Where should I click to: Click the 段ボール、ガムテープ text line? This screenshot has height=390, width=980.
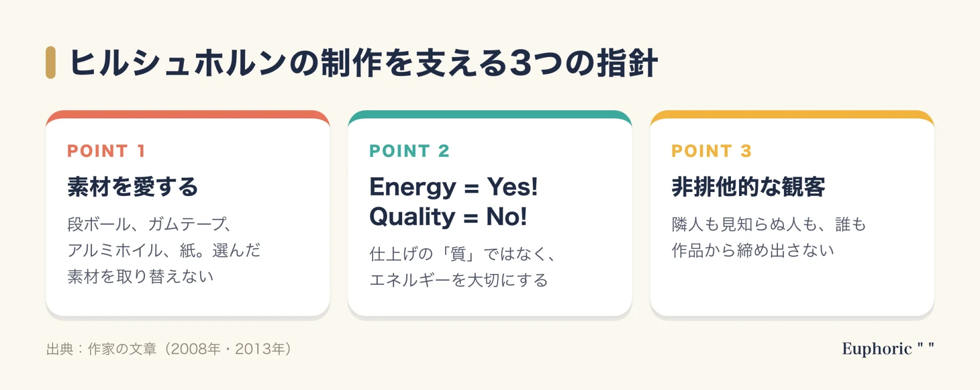pos(150,224)
